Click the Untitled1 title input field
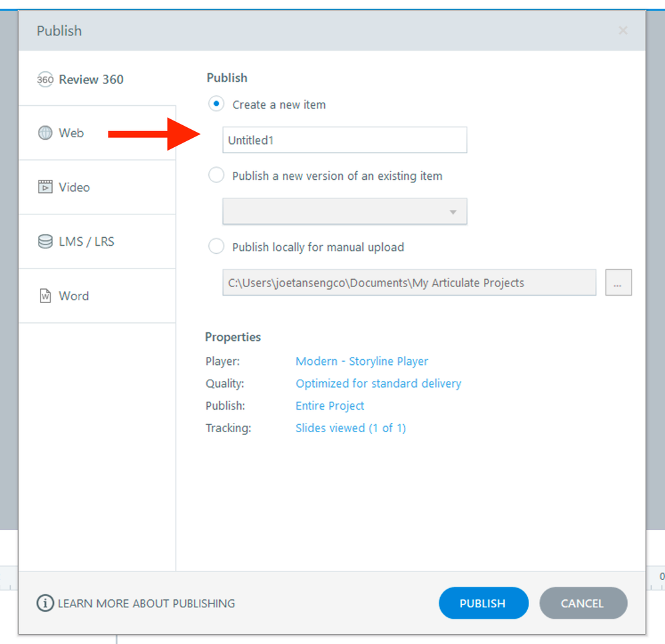The height and width of the screenshot is (644, 665). click(344, 141)
